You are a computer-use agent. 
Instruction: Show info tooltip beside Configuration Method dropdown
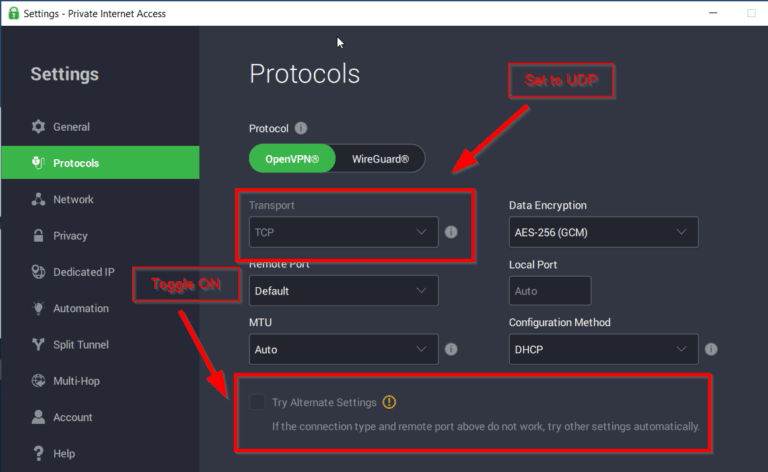pyautogui.click(x=711, y=349)
